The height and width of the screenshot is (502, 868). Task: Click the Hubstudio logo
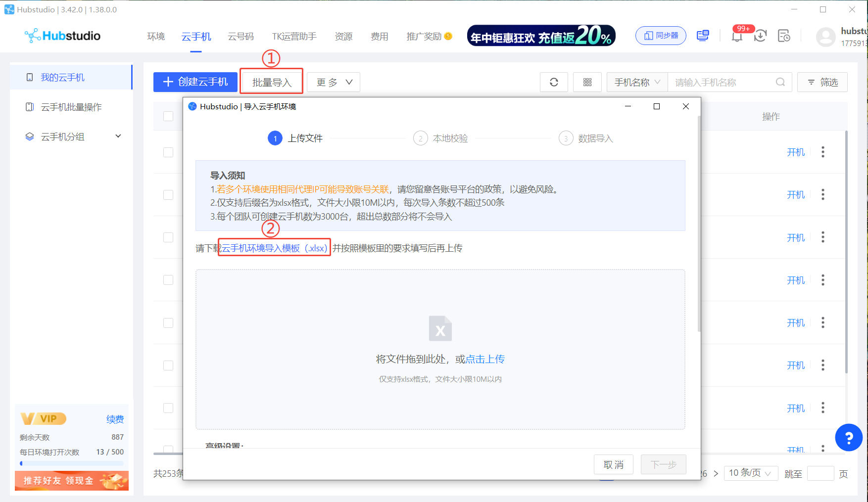point(63,36)
